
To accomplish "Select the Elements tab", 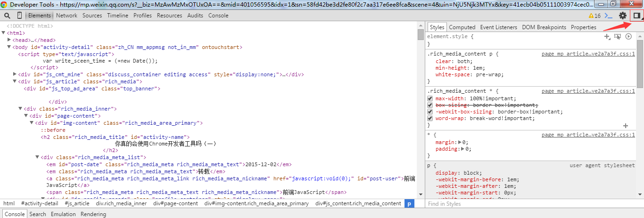I will [x=39, y=16].
